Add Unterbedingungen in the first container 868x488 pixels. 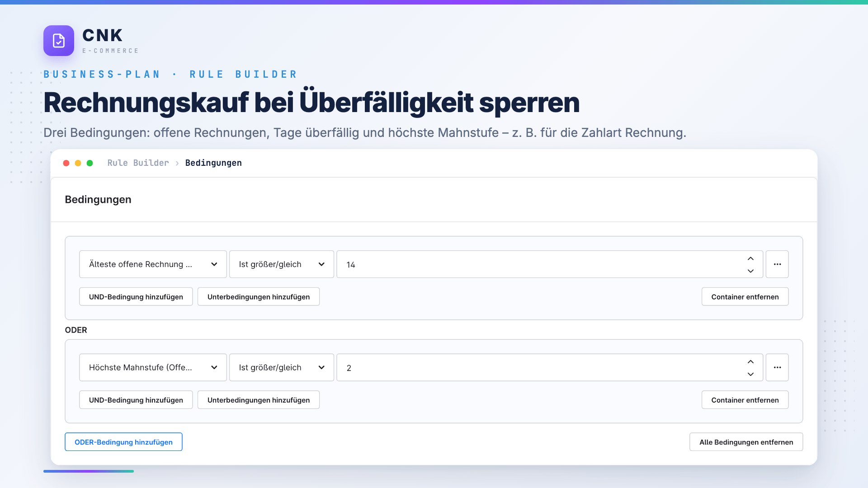point(259,297)
